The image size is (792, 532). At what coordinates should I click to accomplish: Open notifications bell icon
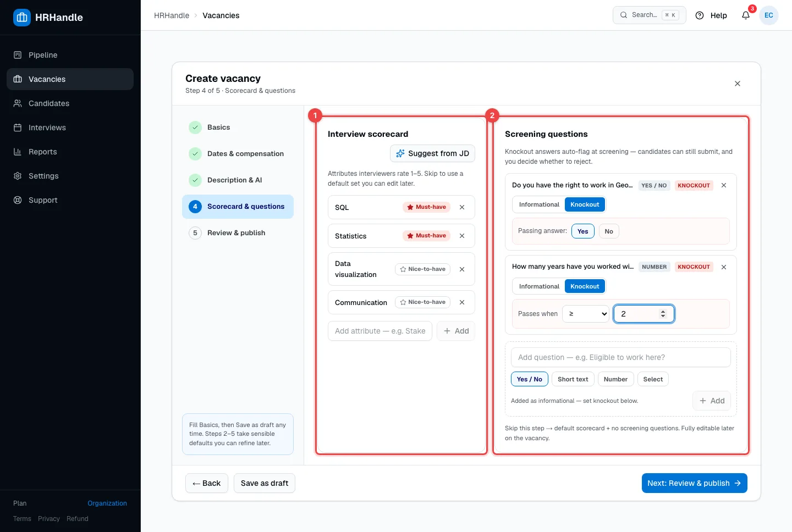click(x=746, y=15)
